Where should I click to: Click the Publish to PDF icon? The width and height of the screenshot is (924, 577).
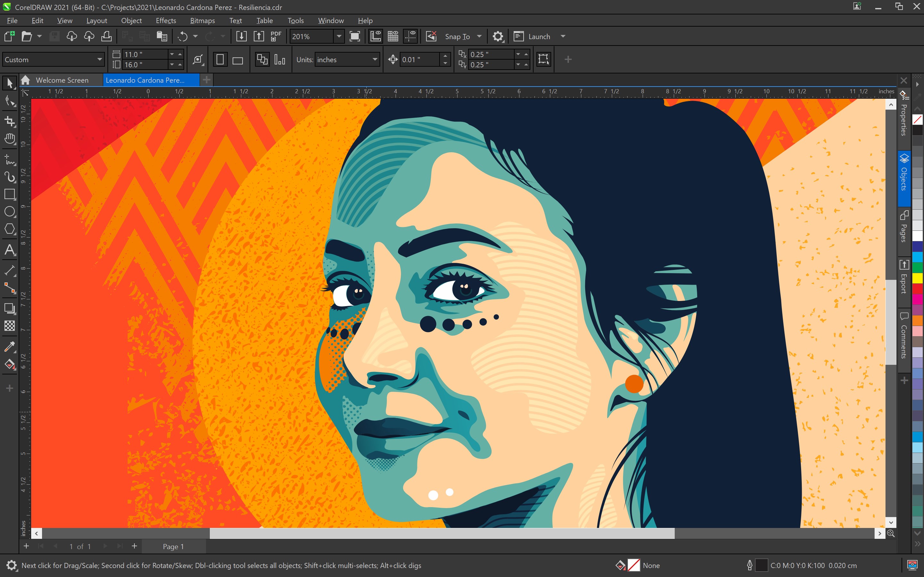(x=276, y=36)
